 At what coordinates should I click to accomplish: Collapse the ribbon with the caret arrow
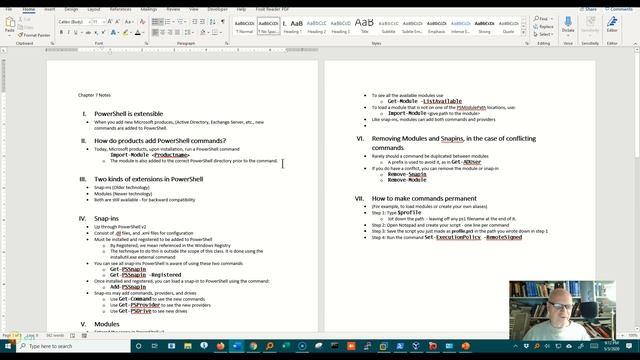tap(635, 43)
